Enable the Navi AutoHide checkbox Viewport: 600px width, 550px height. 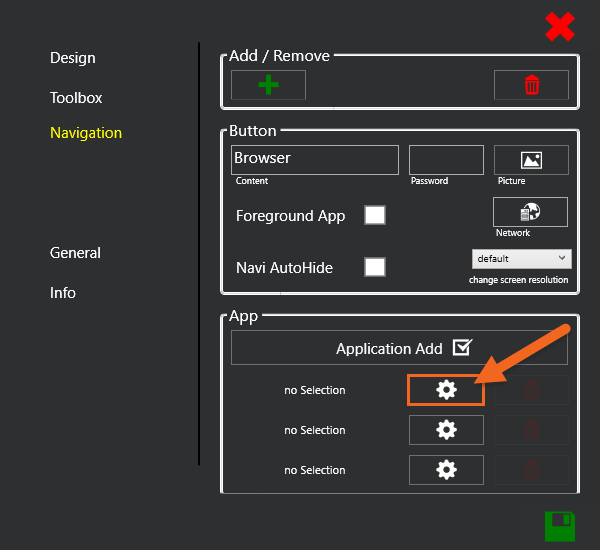pos(375,267)
